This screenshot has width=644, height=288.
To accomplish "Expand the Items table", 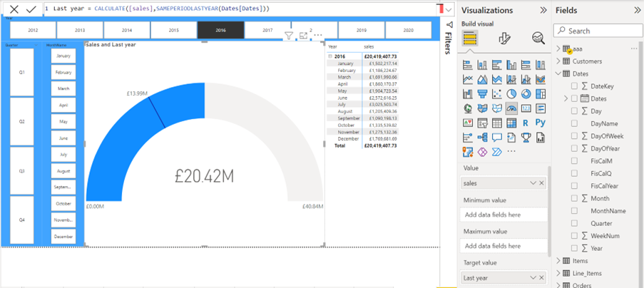I will 558,260.
